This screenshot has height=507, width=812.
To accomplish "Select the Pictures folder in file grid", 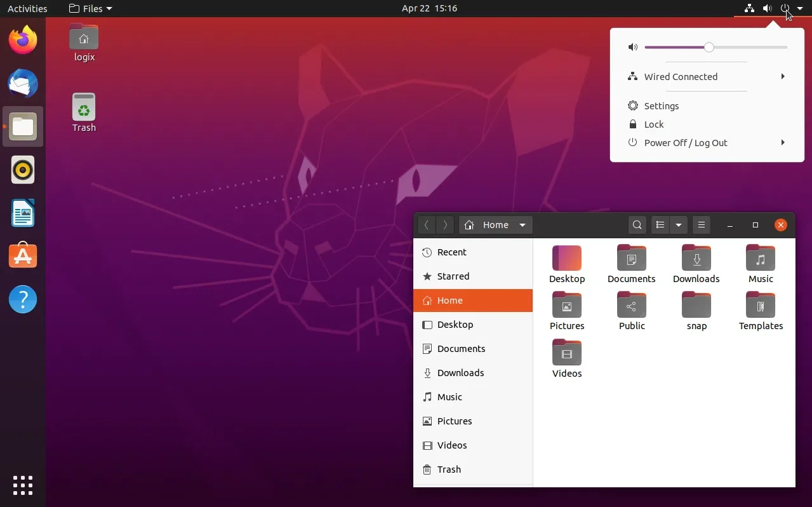I will pos(567,311).
